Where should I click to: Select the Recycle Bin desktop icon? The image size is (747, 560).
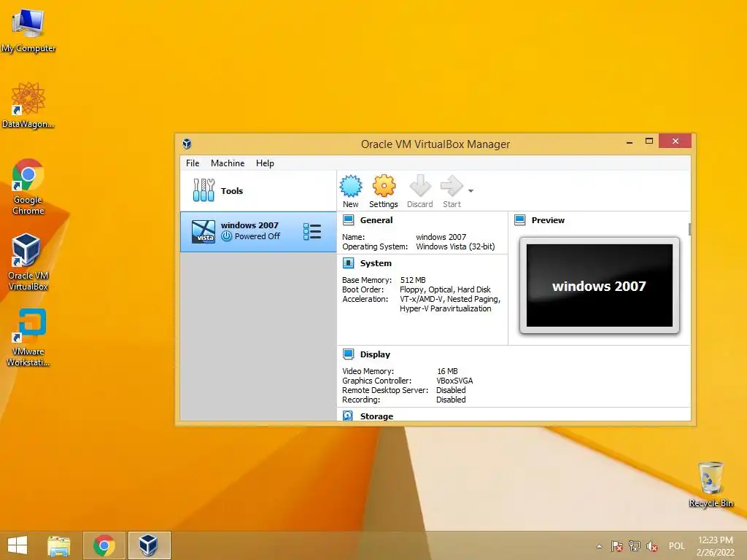711,484
